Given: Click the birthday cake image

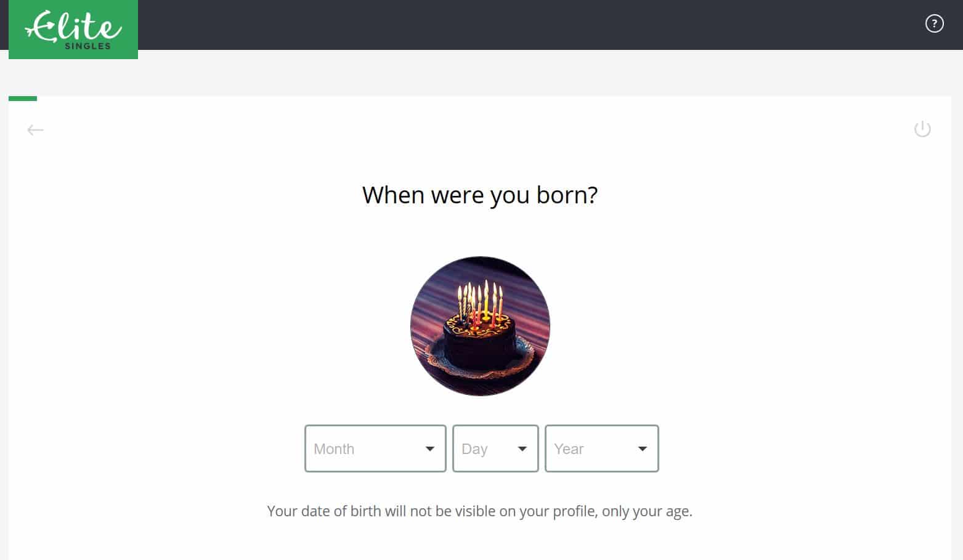Looking at the screenshot, I should [480, 325].
